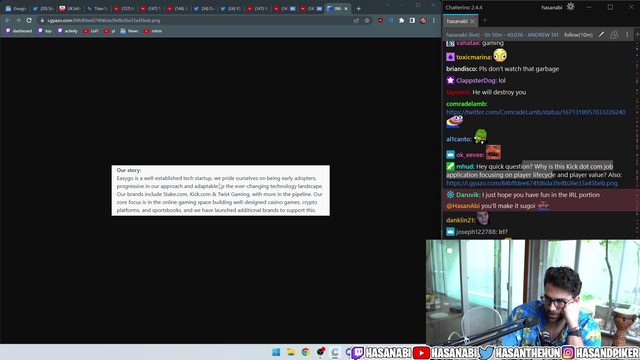
Task: Open Chatterino settings gear
Action: [570, 7]
